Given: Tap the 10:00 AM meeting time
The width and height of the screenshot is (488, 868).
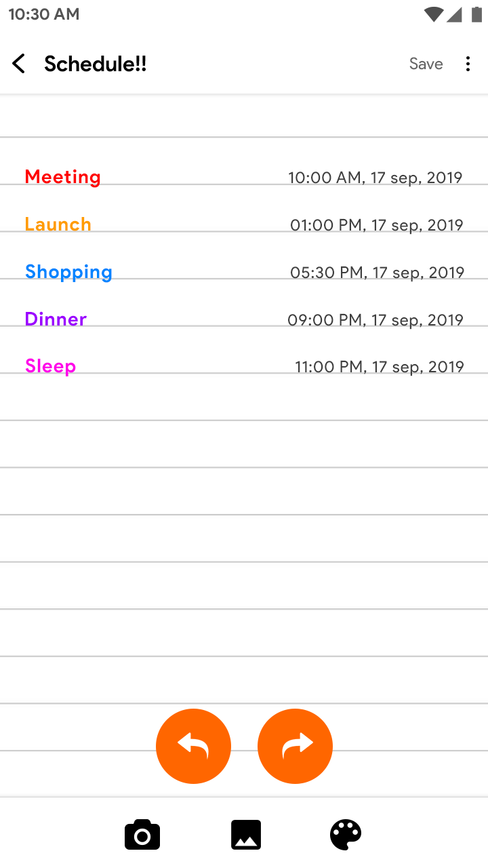Looking at the screenshot, I should coord(375,178).
